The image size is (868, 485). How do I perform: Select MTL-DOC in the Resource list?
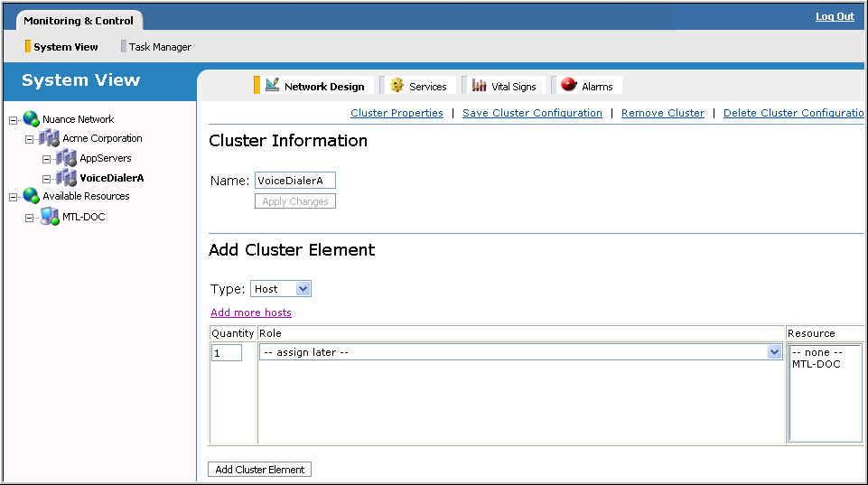coord(817,364)
